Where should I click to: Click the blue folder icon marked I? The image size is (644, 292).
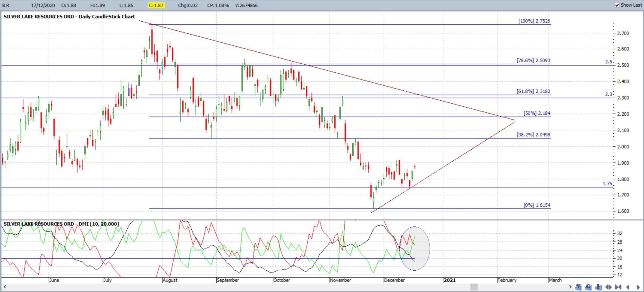598,287
